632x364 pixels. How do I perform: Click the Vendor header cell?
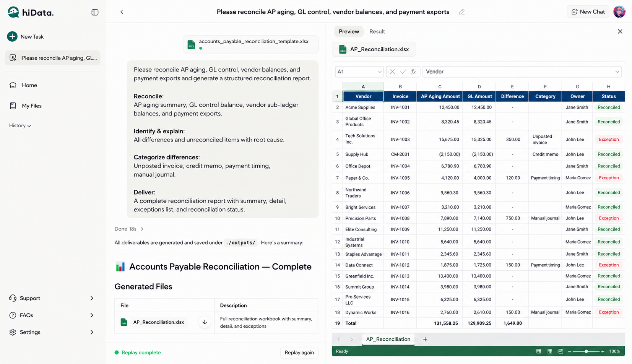[363, 96]
